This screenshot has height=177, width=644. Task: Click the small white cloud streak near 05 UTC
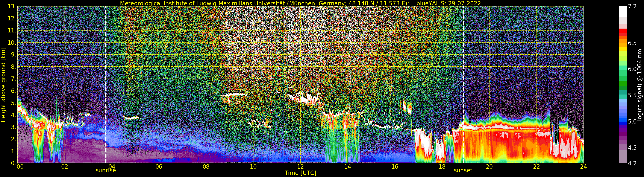[132, 118]
